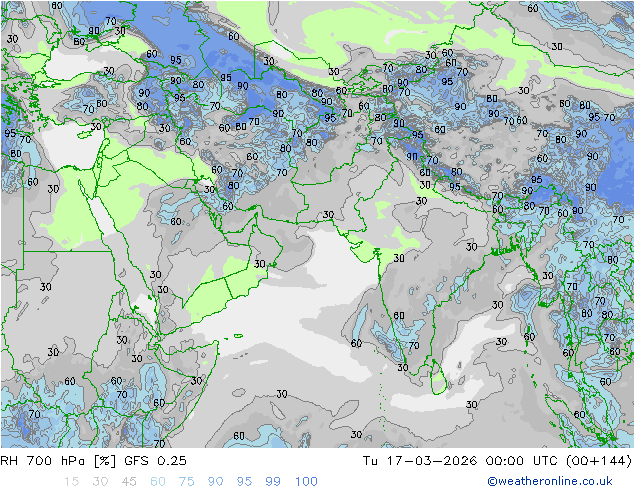Click the 'RH 700 hPa [%] GFS 0.25' title text

pos(93,460)
